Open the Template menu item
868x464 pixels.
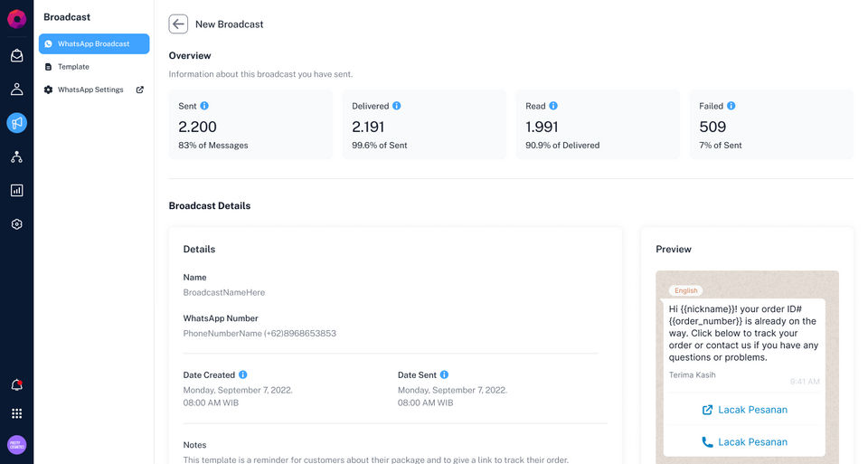[x=73, y=67]
